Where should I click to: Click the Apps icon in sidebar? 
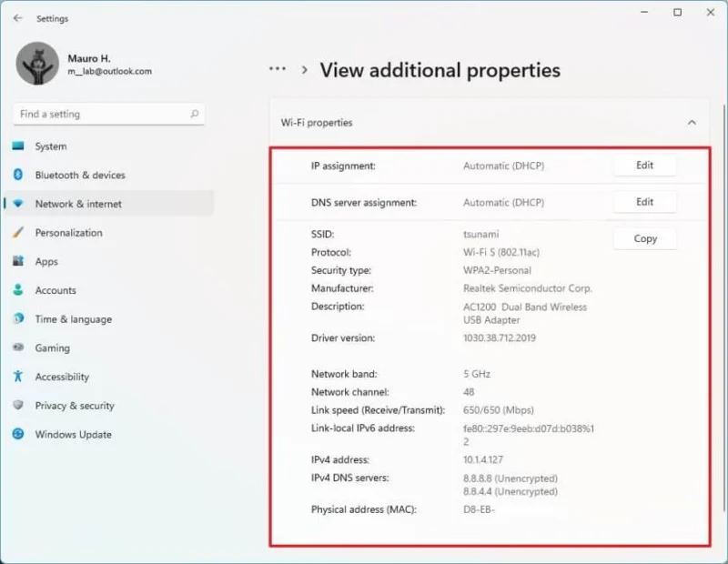18,261
